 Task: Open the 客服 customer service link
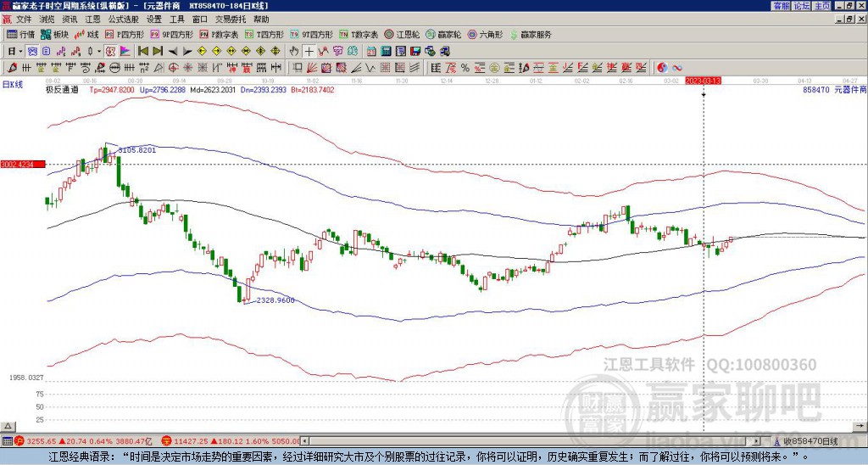[781, 5]
